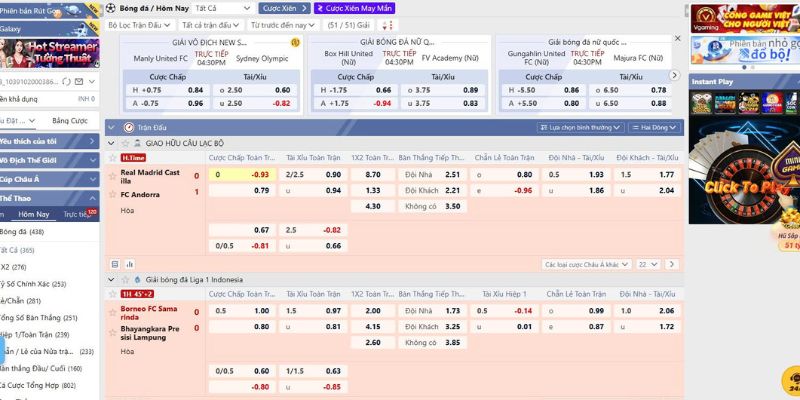Close the featured matches carousel

tap(678, 38)
